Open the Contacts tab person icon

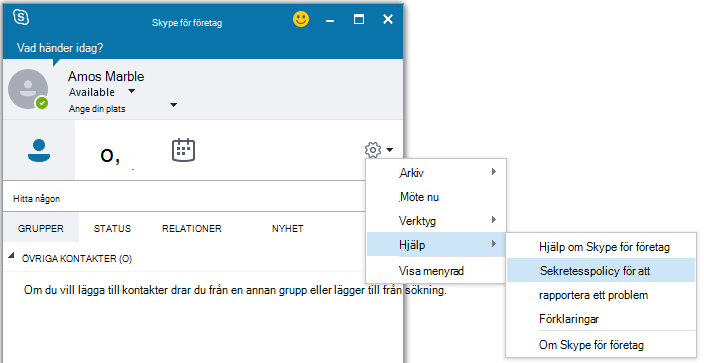(39, 151)
